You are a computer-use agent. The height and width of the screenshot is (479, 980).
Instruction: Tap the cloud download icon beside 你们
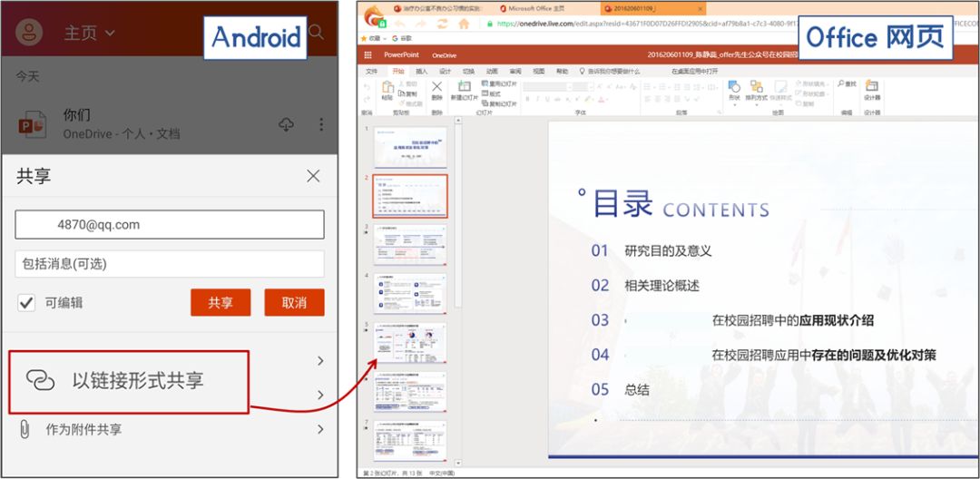(x=286, y=124)
